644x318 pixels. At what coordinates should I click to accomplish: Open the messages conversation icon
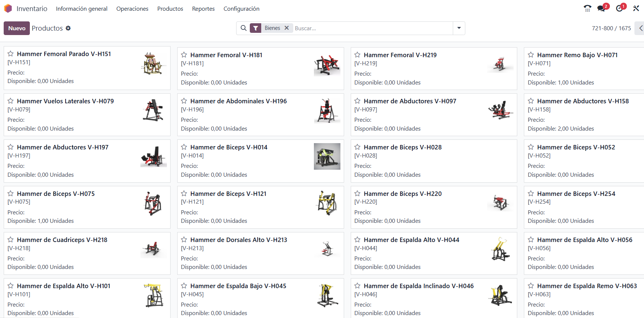coord(601,8)
